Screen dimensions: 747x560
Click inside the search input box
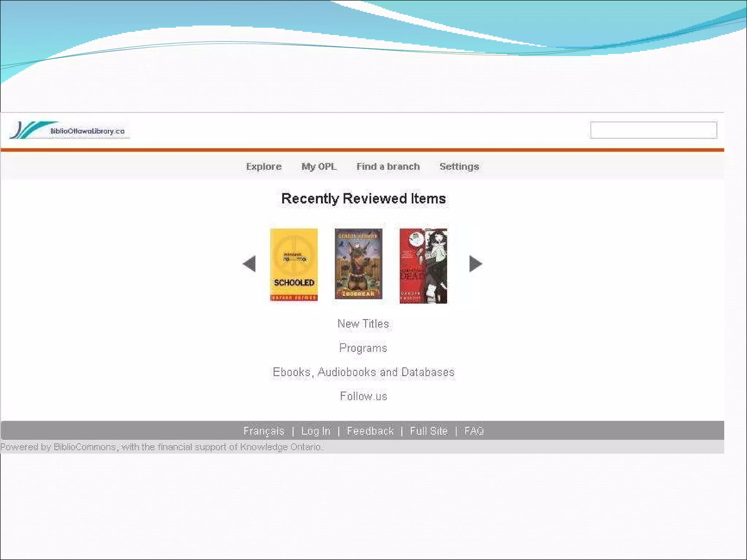(x=653, y=130)
